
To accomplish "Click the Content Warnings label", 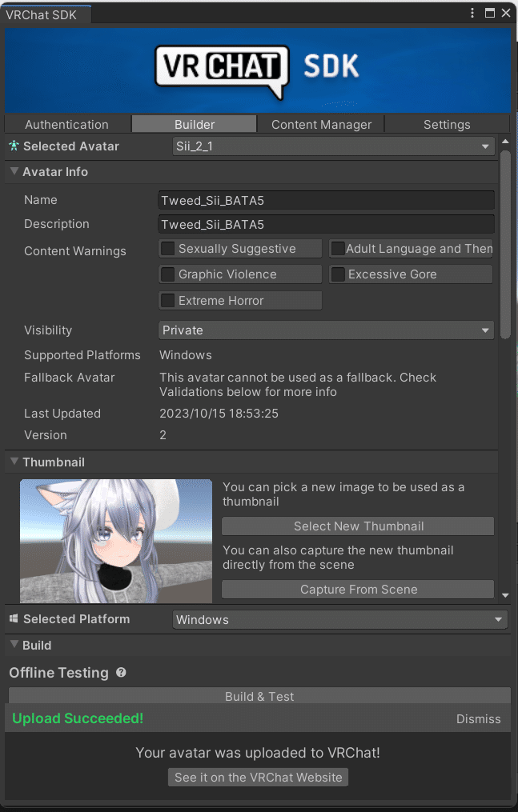I will (75, 251).
